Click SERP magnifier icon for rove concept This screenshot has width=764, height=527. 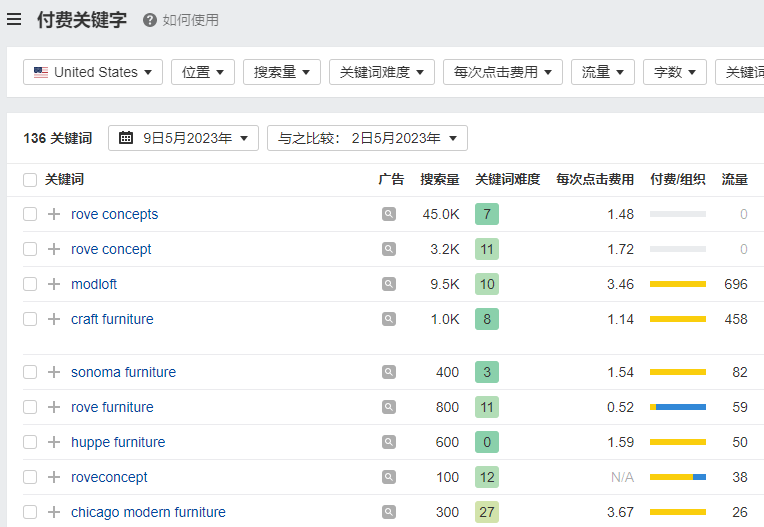click(x=389, y=249)
